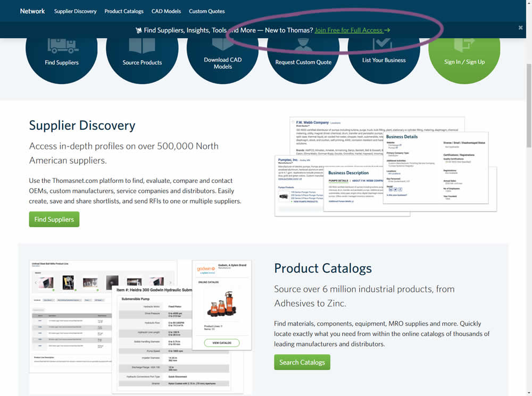Dismiss the promo banner with the X
The height and width of the screenshot is (396, 532).
pyautogui.click(x=520, y=28)
